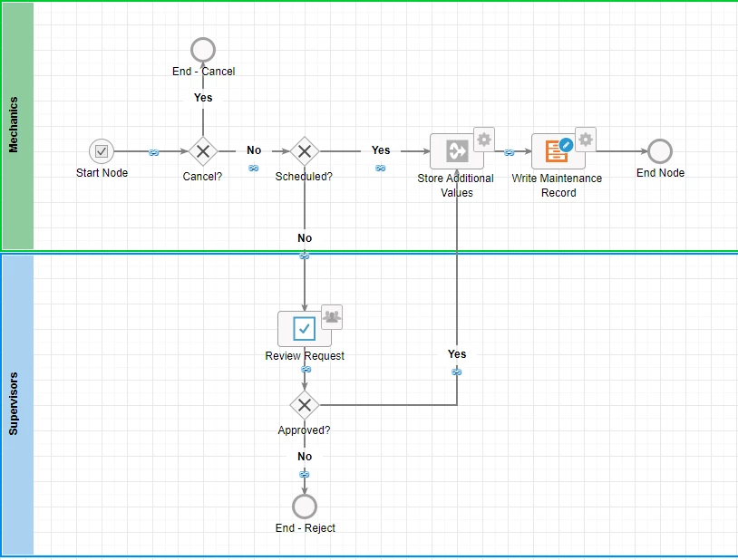
Task: Click the Approved? gateway diamond
Action: [305, 405]
